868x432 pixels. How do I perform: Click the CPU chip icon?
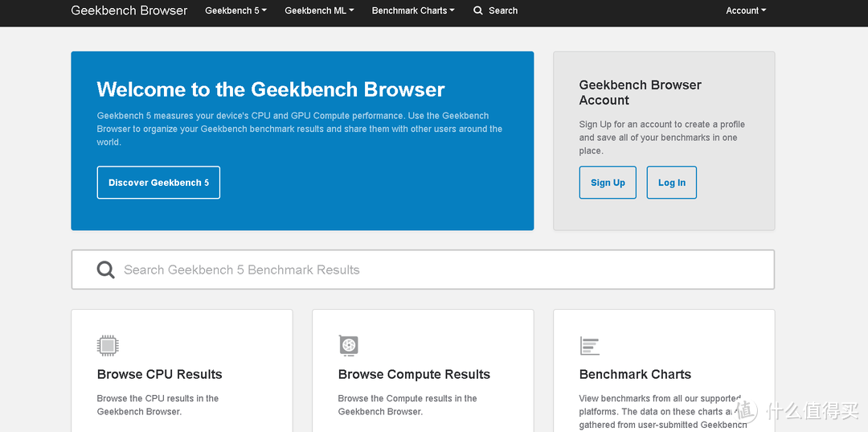108,346
